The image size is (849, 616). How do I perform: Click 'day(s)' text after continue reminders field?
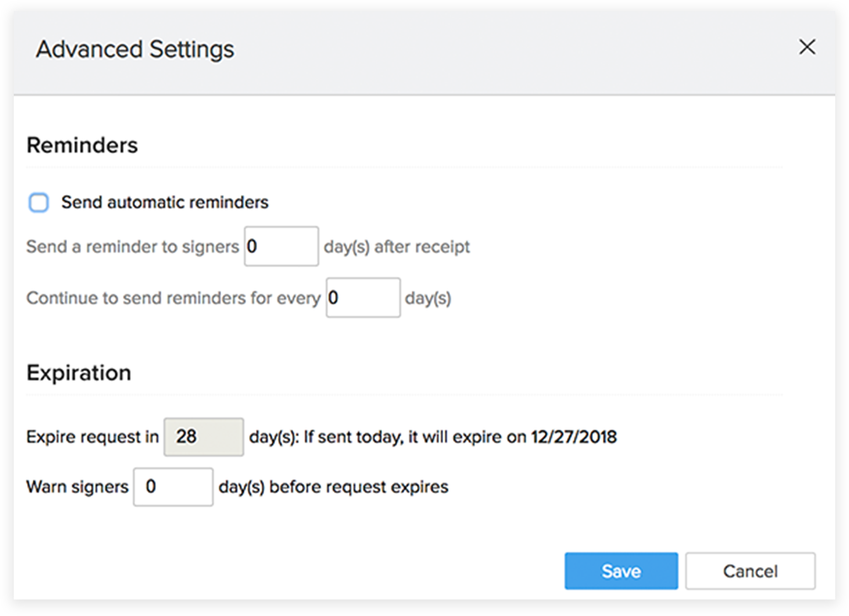point(428,298)
